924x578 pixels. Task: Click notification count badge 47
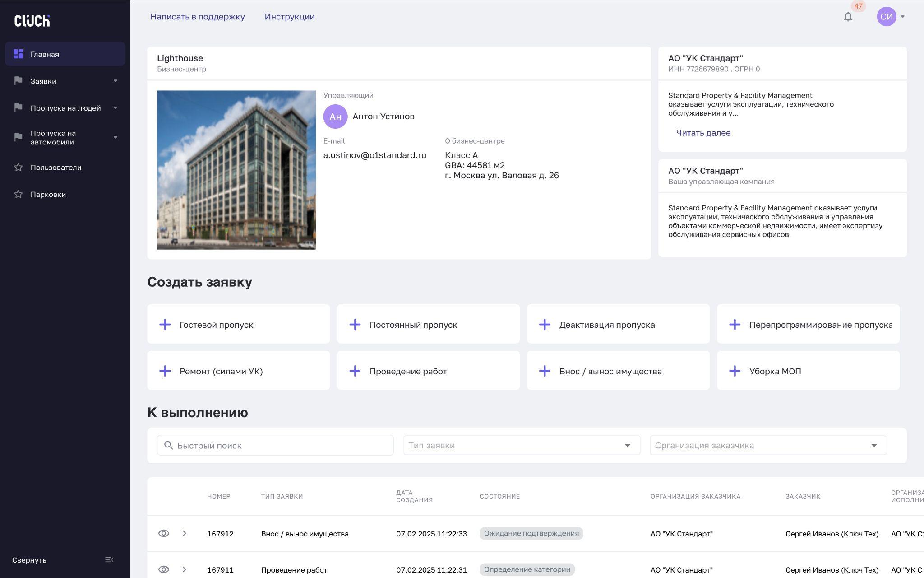[858, 6]
